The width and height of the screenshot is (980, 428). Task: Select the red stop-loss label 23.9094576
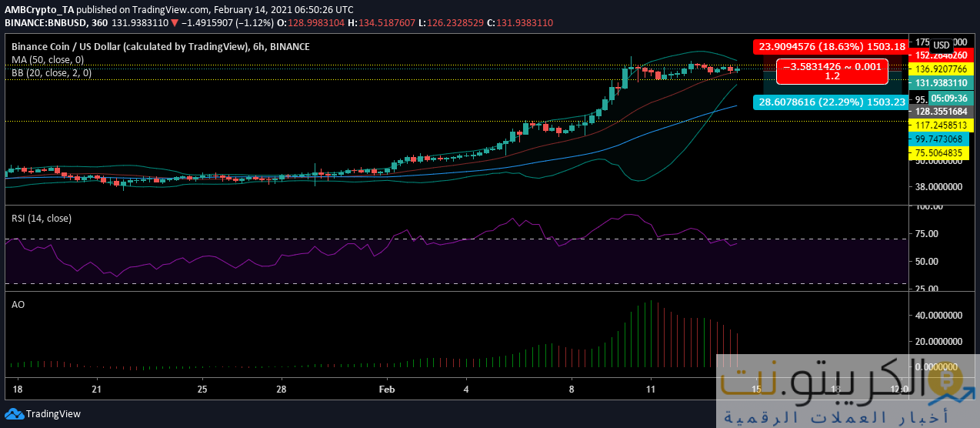pos(831,46)
